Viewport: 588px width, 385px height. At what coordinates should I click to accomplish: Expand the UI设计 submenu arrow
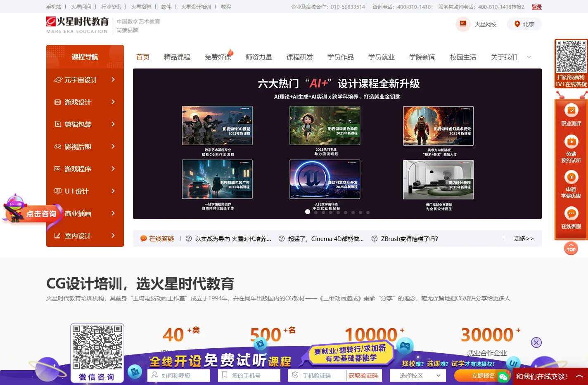113,191
